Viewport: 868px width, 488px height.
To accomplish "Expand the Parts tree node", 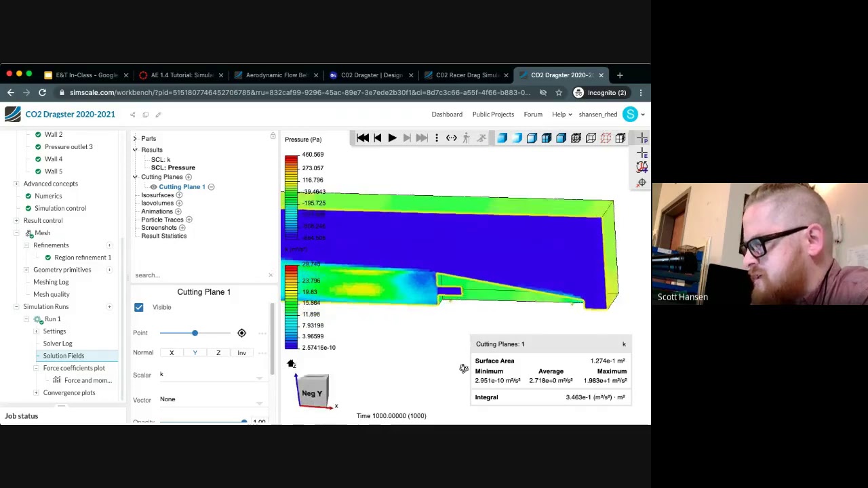I will tap(135, 139).
